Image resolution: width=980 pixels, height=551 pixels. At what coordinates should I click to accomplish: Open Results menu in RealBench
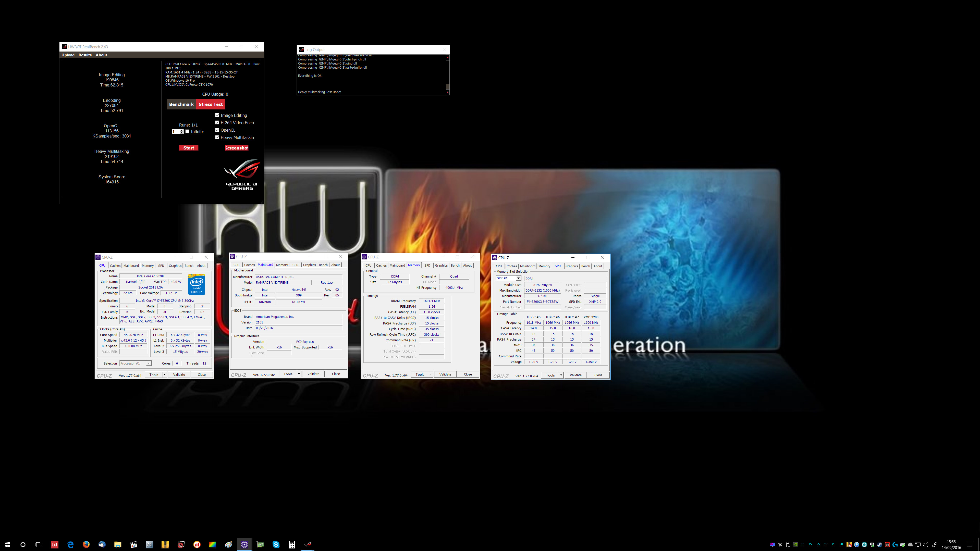click(85, 55)
